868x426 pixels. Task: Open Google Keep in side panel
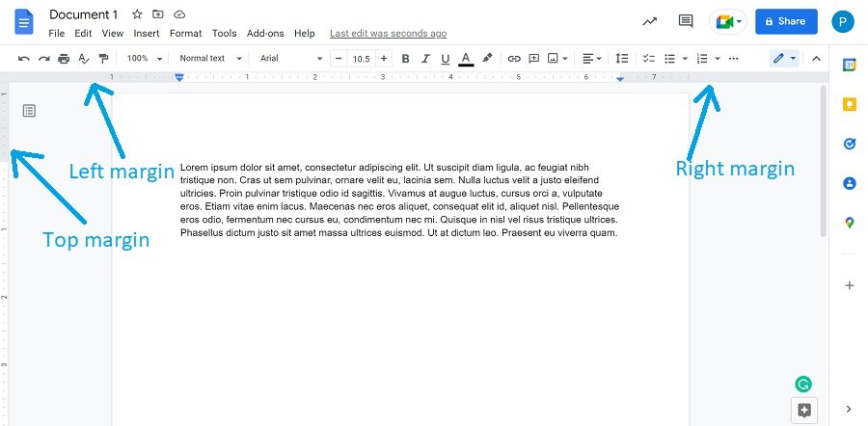point(850,104)
